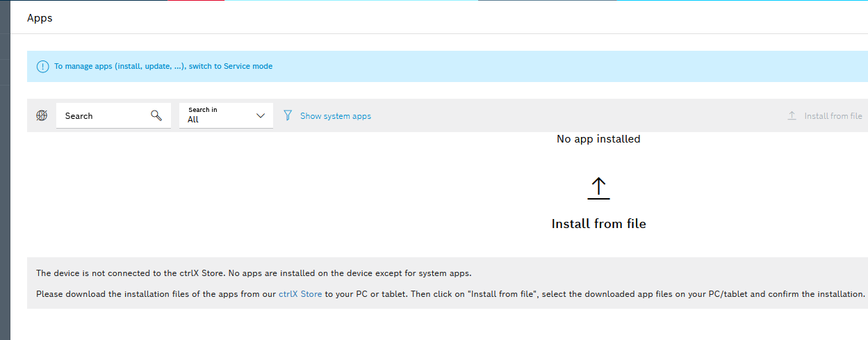Click the info icon in the blue banner
The width and height of the screenshot is (868, 340).
(43, 67)
